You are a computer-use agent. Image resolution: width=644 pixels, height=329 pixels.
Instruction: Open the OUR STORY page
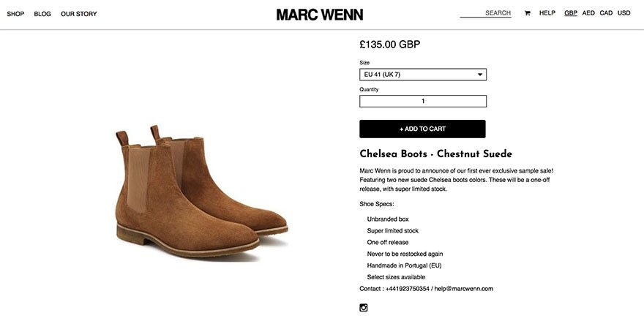pyautogui.click(x=79, y=14)
